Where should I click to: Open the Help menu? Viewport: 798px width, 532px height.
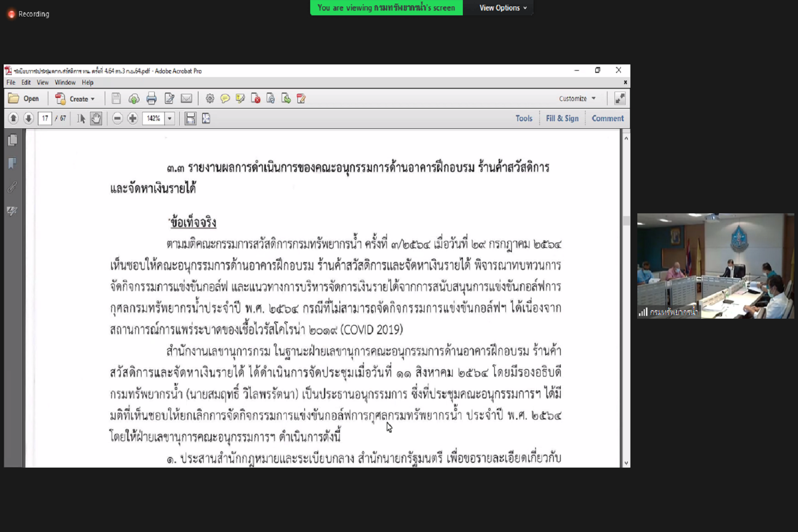(x=88, y=82)
